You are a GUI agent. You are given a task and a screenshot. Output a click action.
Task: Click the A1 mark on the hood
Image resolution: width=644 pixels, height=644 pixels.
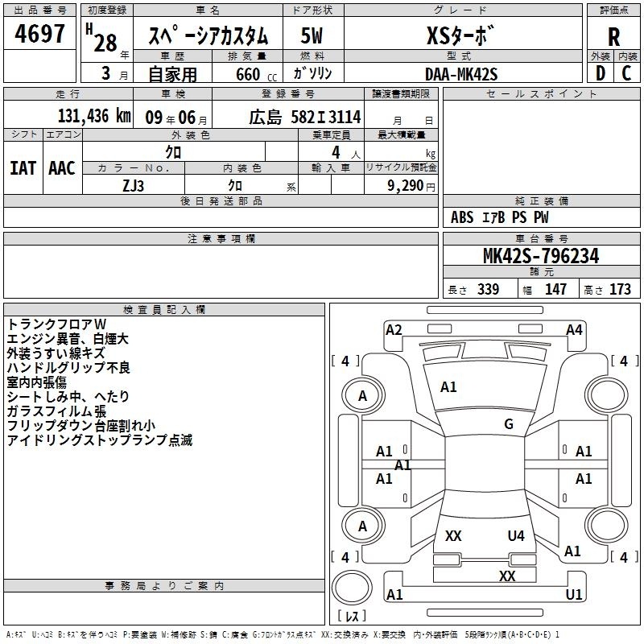(448, 387)
